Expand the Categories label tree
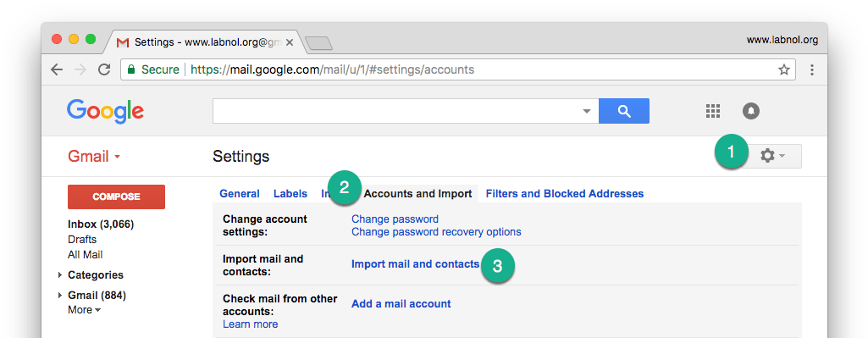Screen dimensions: 868x338 click(60, 274)
